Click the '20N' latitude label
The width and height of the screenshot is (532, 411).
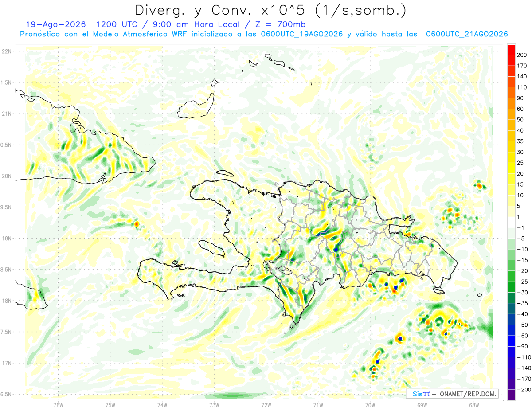point(7,176)
